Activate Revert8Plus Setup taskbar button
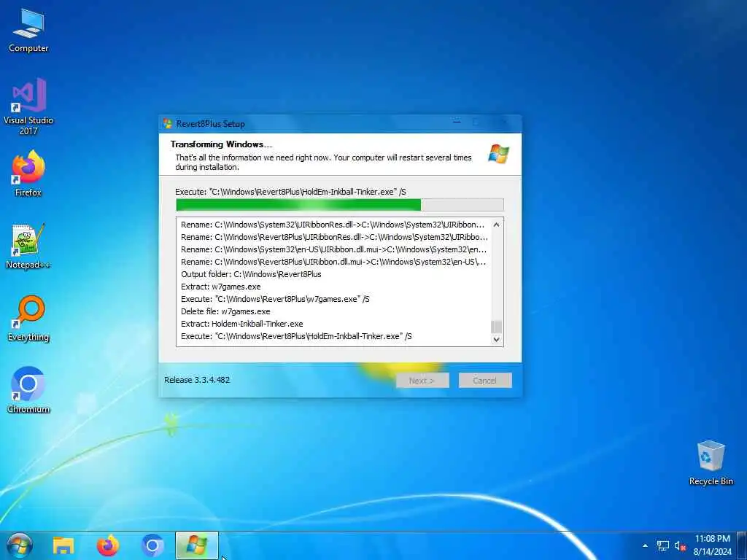Viewport: 747px width, 560px height. coord(197,545)
